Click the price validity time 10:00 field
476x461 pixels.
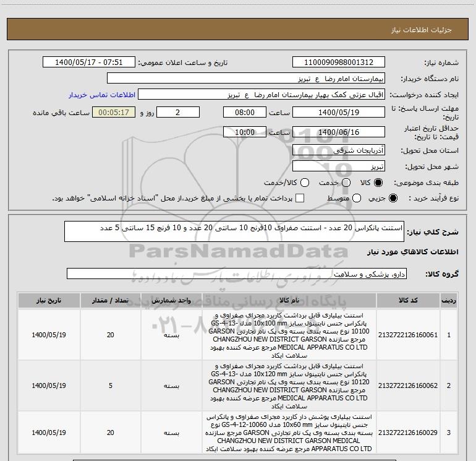point(245,132)
